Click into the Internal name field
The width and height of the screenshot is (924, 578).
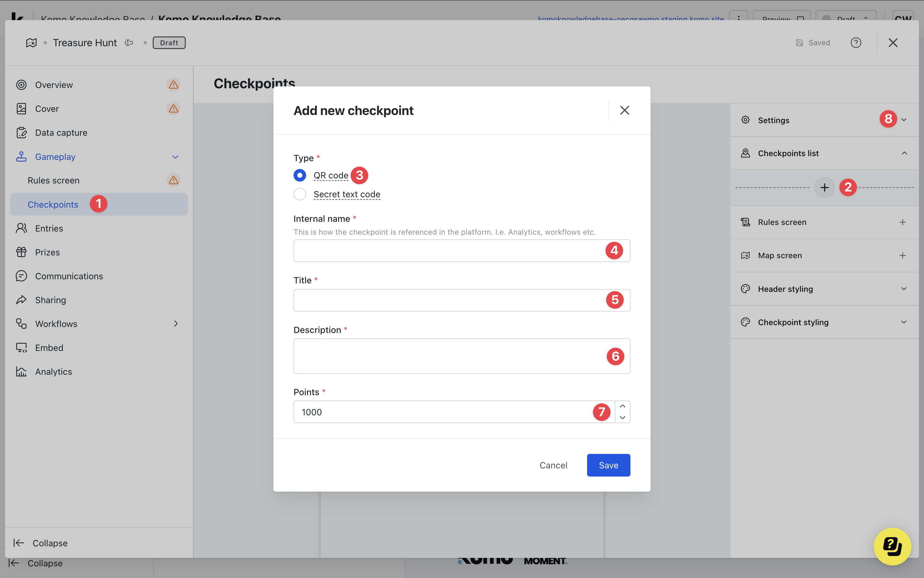[448, 251]
